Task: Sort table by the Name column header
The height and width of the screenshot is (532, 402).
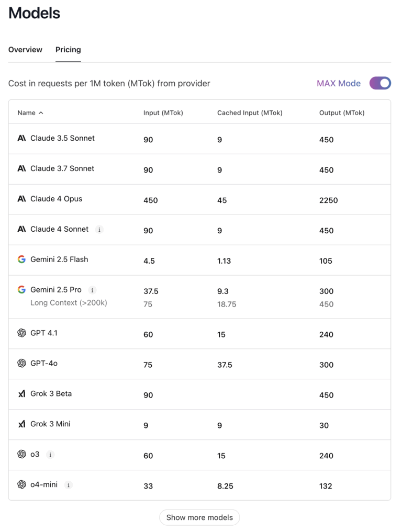Action: [x=26, y=112]
